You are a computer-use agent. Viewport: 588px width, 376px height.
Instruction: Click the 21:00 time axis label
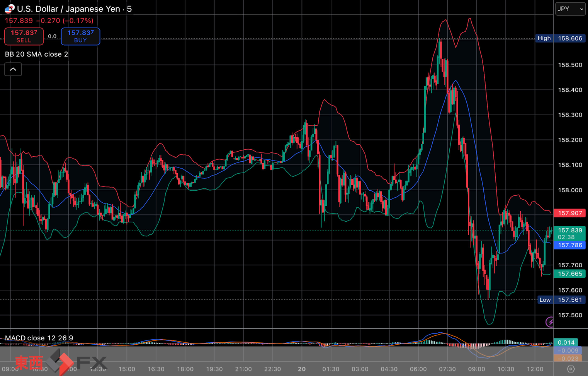pos(243,369)
